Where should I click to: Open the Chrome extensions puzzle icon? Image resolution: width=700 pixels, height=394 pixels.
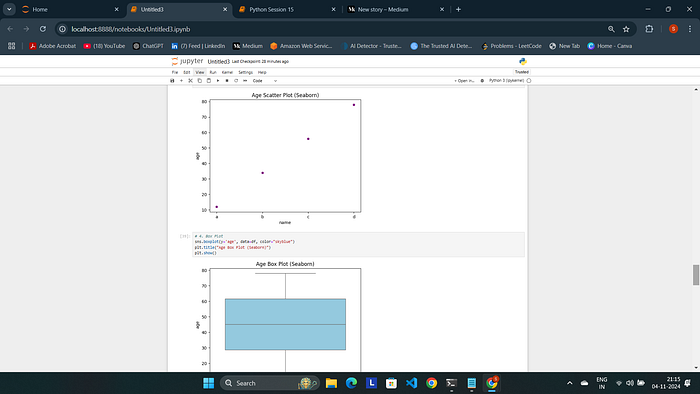tap(649, 29)
